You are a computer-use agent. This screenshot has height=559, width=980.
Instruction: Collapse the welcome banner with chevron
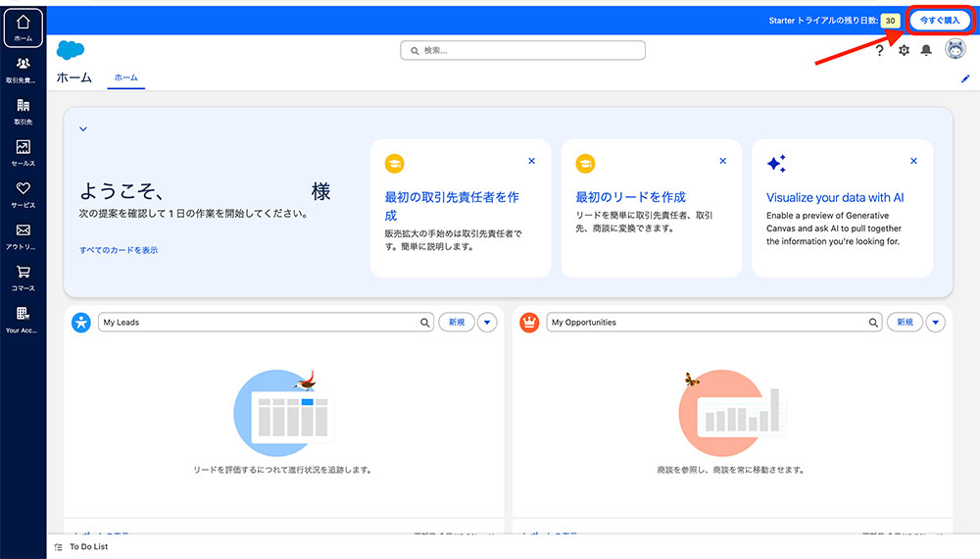coord(83,128)
